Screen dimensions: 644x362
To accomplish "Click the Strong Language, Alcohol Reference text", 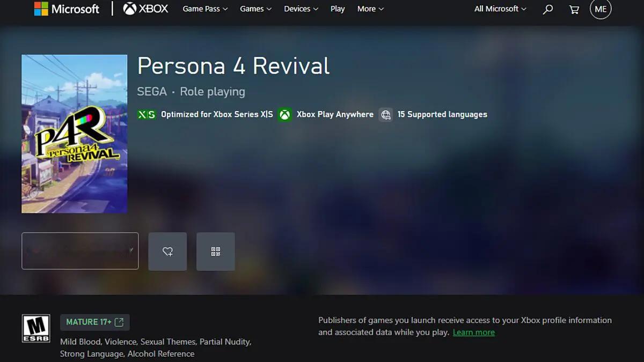I will click(127, 354).
